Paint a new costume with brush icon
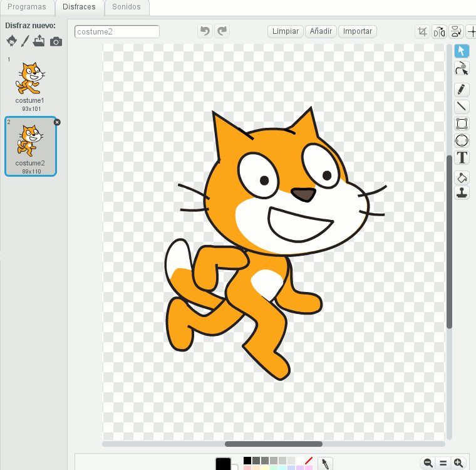The image size is (476, 470). click(25, 41)
